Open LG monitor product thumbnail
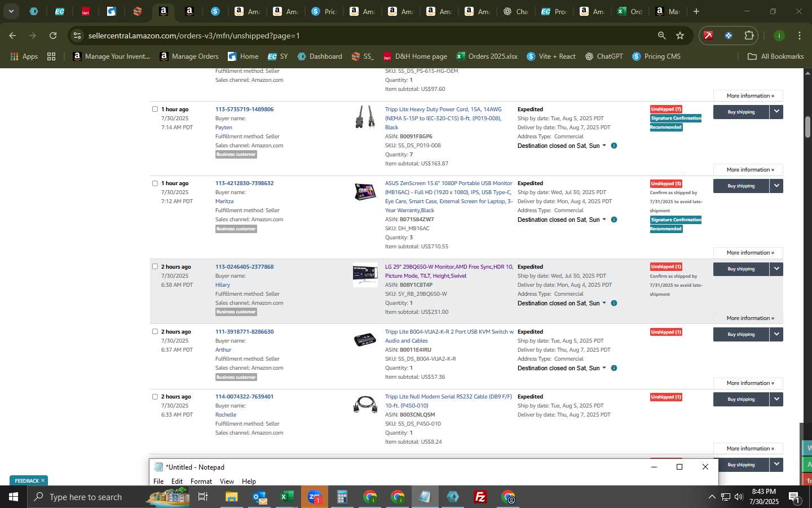 pos(365,275)
